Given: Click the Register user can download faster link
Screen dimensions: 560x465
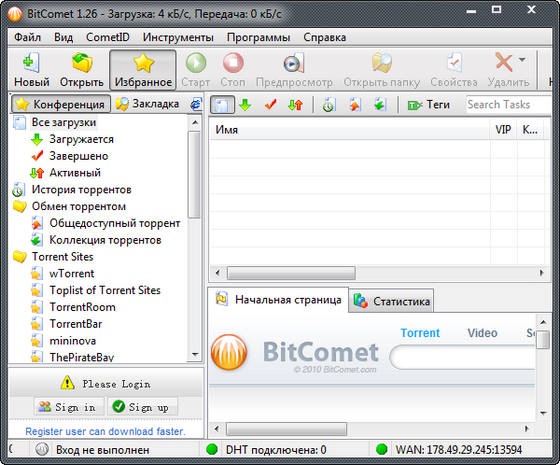Looking at the screenshot, I should [x=105, y=431].
